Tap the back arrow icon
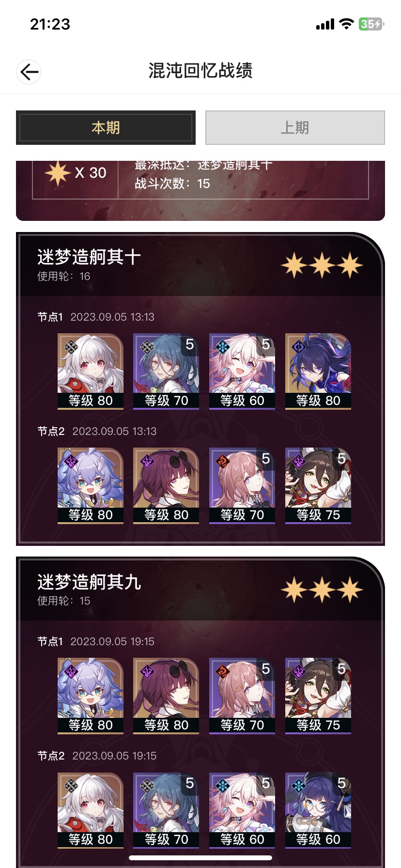401x868 pixels. pos(29,72)
